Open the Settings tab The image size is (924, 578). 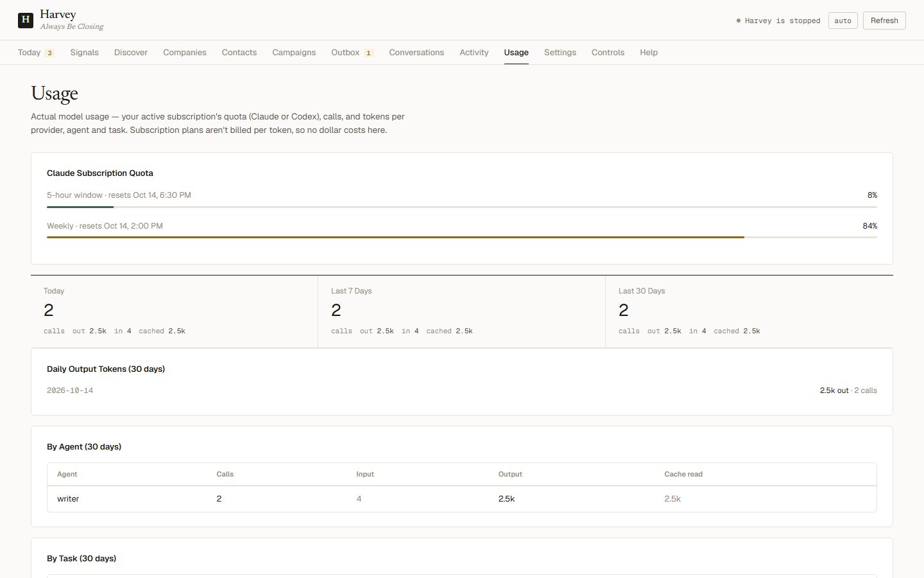(x=560, y=53)
